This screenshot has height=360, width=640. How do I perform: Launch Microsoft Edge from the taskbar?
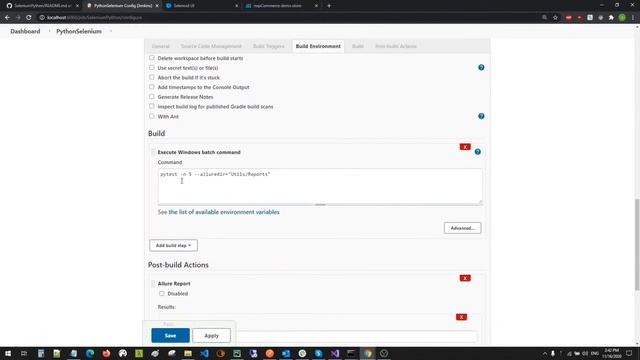click(90, 353)
